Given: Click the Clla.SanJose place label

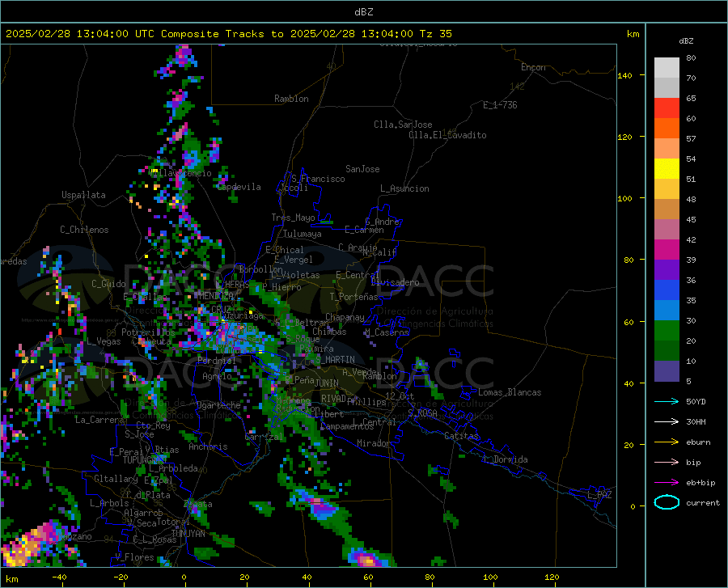Looking at the screenshot, I should click(x=403, y=125).
